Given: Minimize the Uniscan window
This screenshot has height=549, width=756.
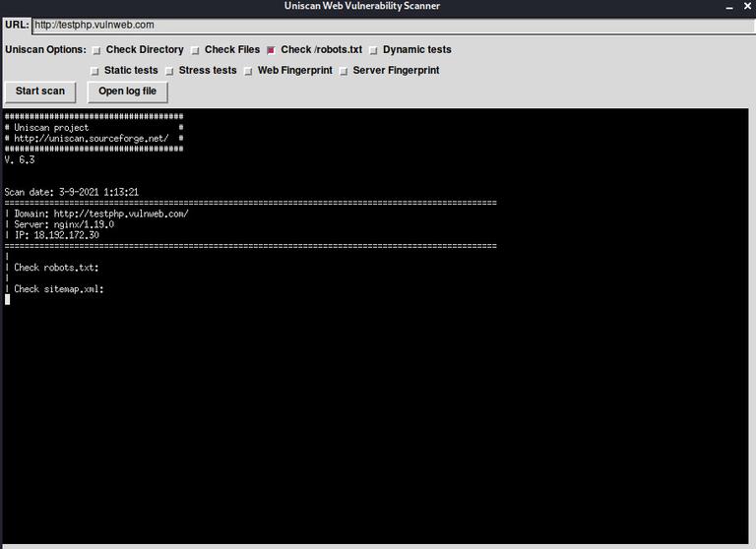Looking at the screenshot, I should point(729,7).
